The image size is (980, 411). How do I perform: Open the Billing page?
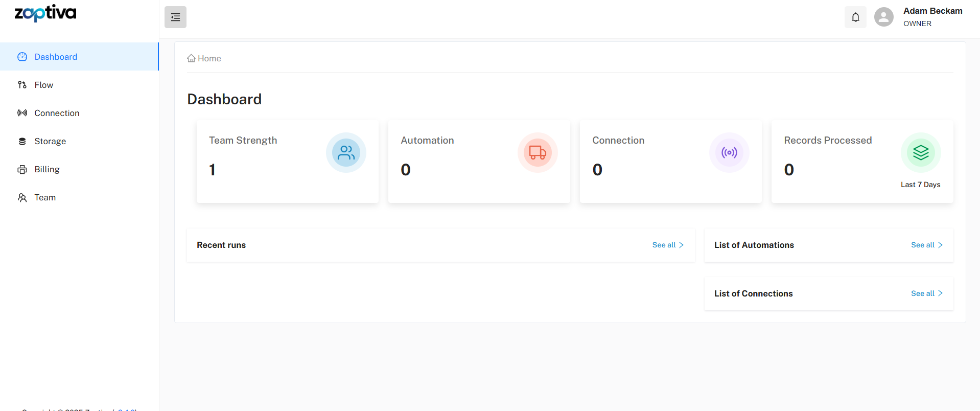point(47,169)
